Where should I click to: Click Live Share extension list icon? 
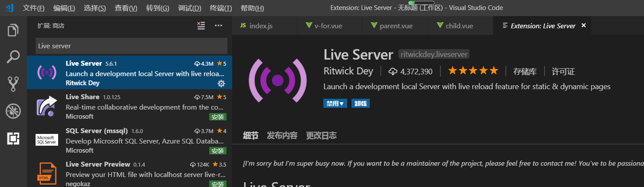coord(46,106)
